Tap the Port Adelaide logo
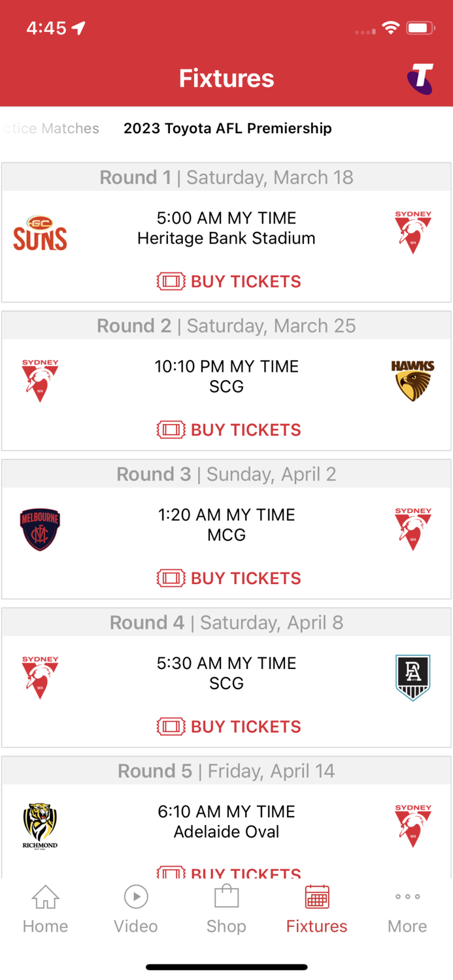 click(412, 677)
